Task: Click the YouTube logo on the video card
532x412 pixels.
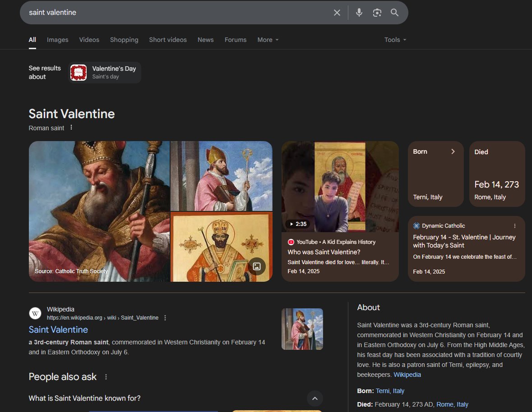Action: pyautogui.click(x=291, y=242)
